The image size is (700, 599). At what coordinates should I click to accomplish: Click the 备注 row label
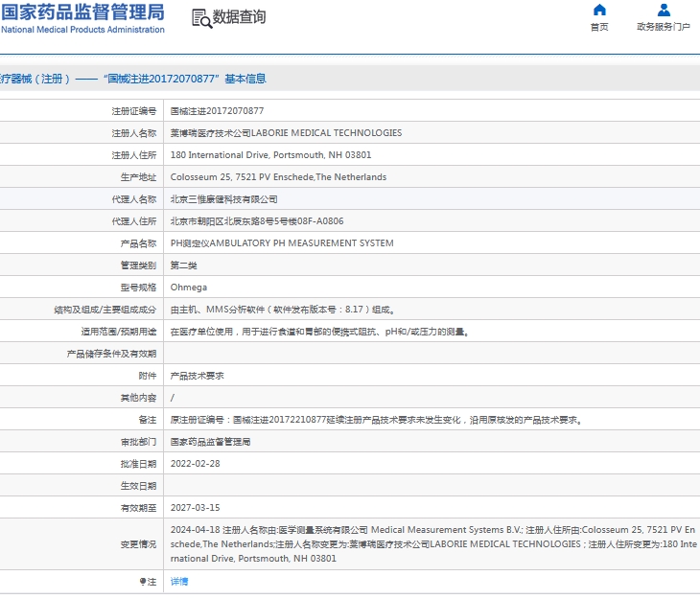click(148, 420)
